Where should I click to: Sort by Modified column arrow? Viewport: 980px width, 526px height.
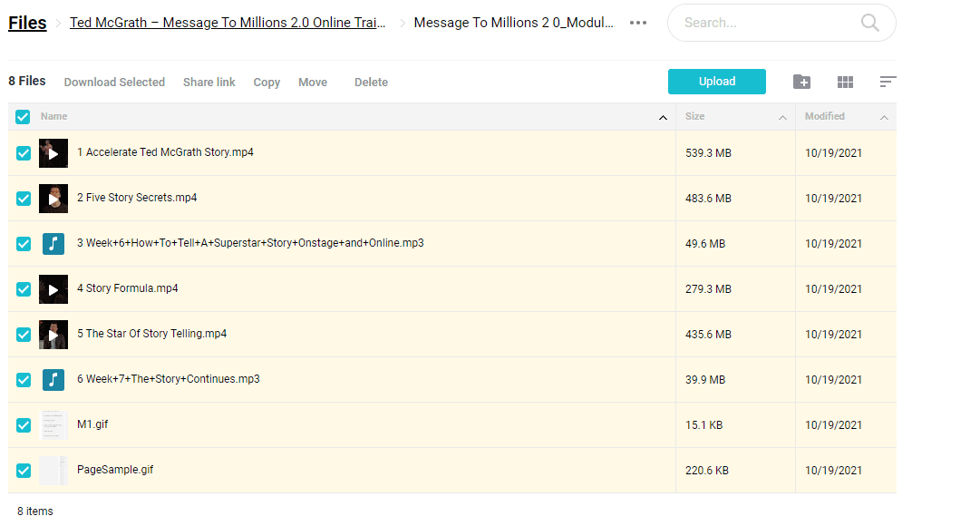[x=884, y=118]
